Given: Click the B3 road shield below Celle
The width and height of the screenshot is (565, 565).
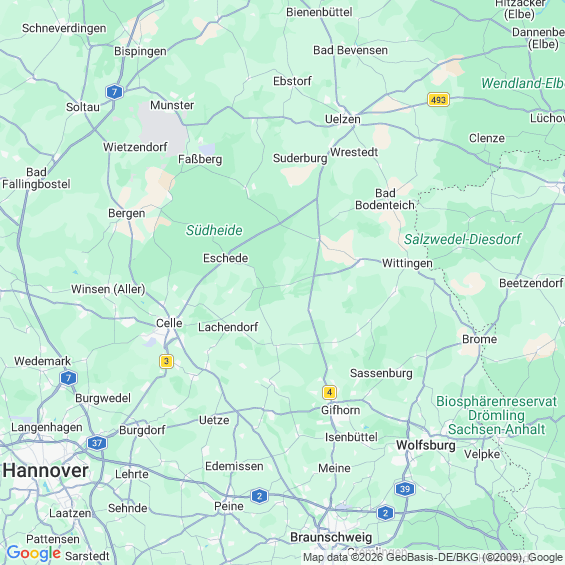Looking at the screenshot, I should click(x=166, y=361).
